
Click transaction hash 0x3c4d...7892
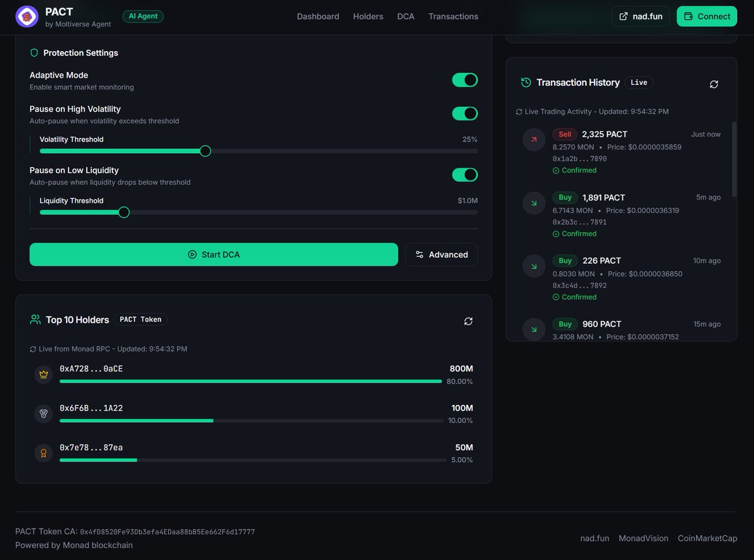coord(579,286)
